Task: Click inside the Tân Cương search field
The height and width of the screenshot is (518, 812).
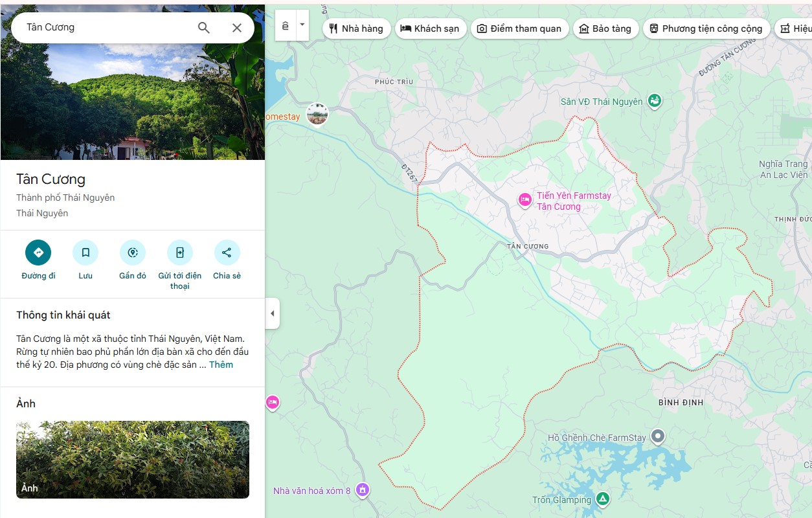Action: click(104, 28)
